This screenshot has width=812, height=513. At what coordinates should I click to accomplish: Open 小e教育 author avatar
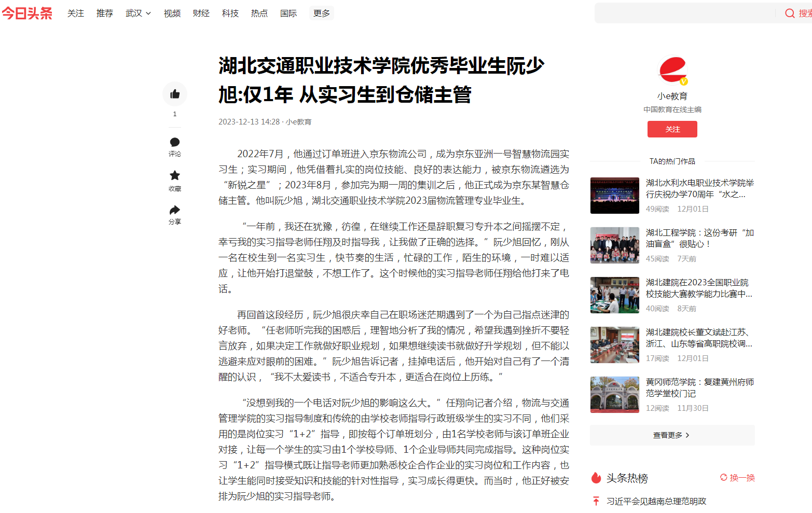672,70
